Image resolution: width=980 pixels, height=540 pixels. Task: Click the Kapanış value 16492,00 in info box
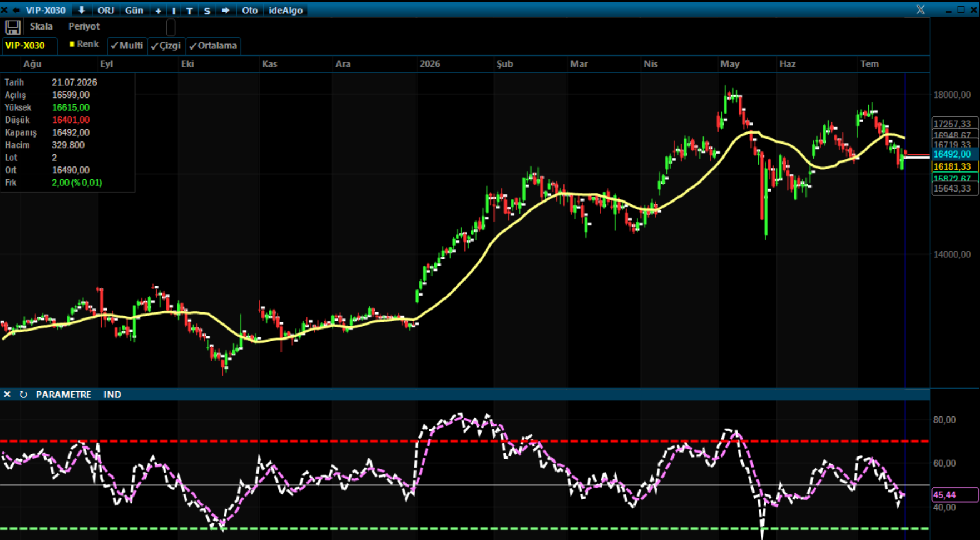pyautogui.click(x=71, y=132)
